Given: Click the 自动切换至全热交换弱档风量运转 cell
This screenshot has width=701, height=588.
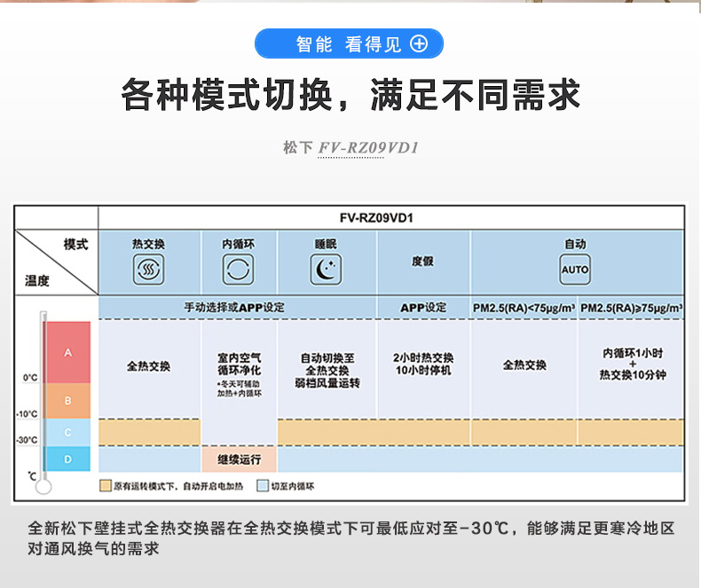Looking at the screenshot, I should (x=327, y=371).
